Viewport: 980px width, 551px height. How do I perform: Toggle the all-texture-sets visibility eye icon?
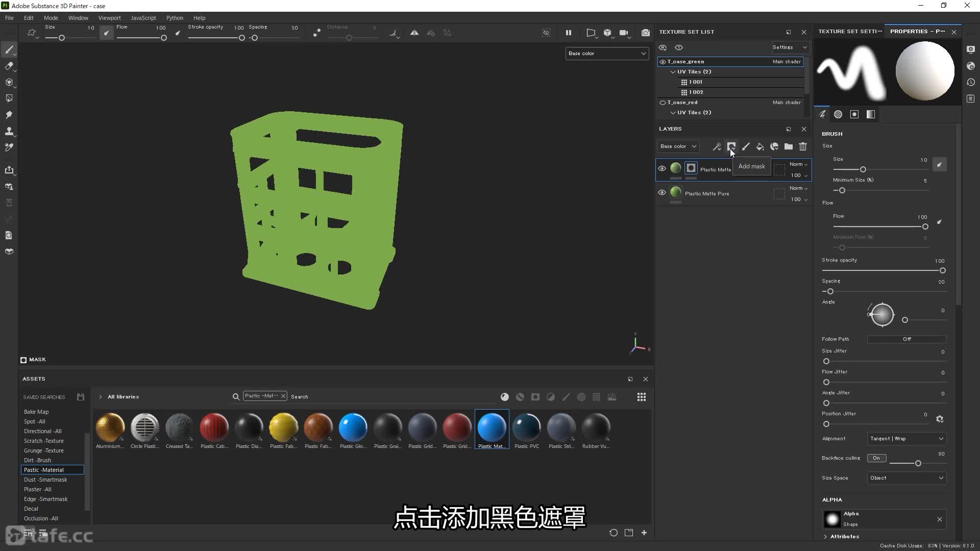point(663,47)
